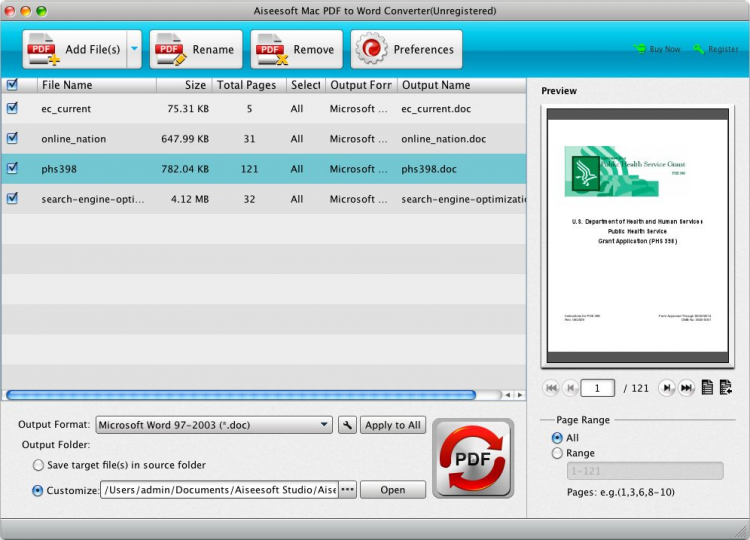Click the preview page number field
The image size is (750, 540).
pos(597,388)
